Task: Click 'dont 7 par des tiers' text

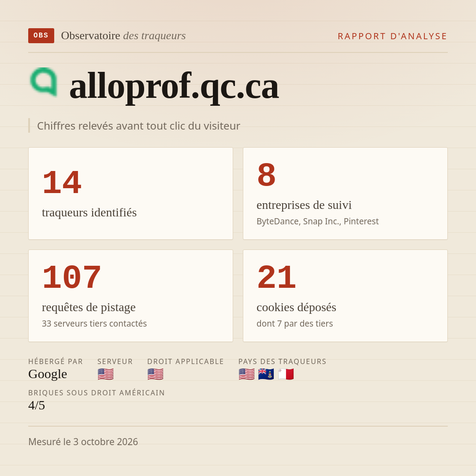Action: pos(294,324)
